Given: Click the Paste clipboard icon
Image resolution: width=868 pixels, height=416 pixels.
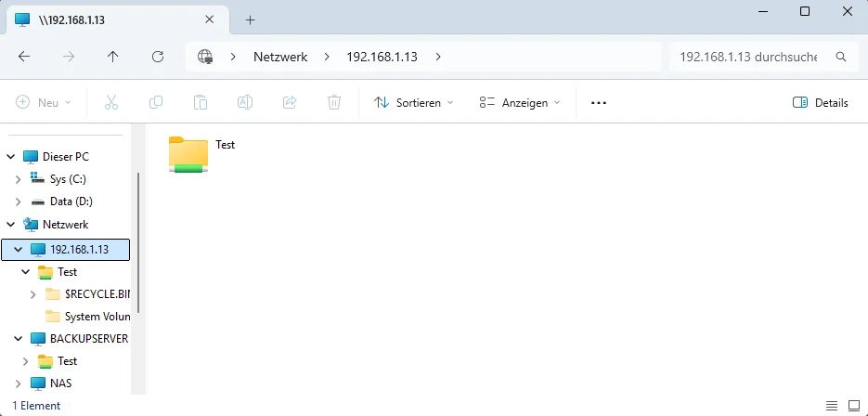Looking at the screenshot, I should click(x=201, y=102).
